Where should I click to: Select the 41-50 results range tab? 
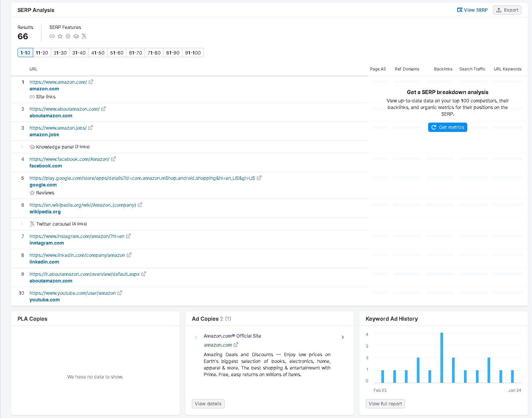[98, 52]
